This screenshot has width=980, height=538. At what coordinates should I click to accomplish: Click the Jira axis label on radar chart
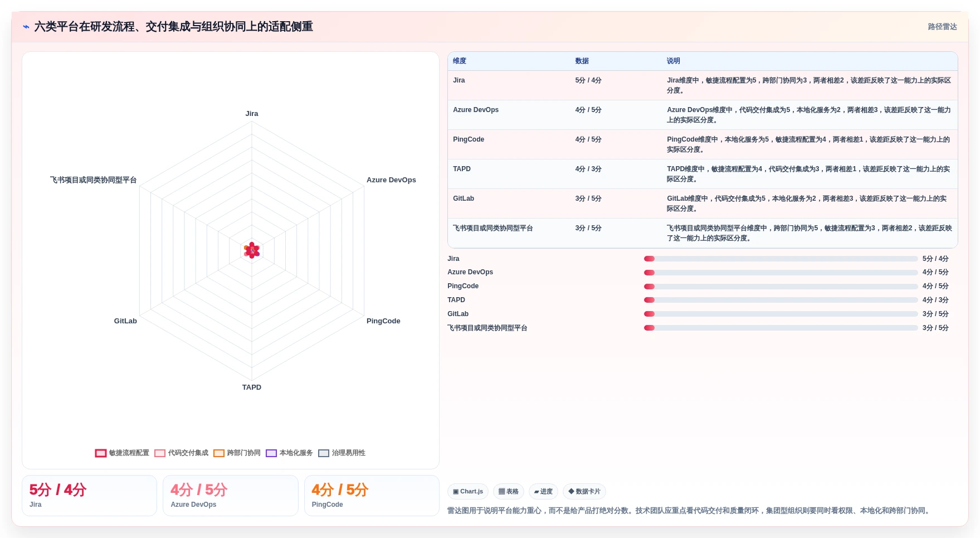coord(252,114)
